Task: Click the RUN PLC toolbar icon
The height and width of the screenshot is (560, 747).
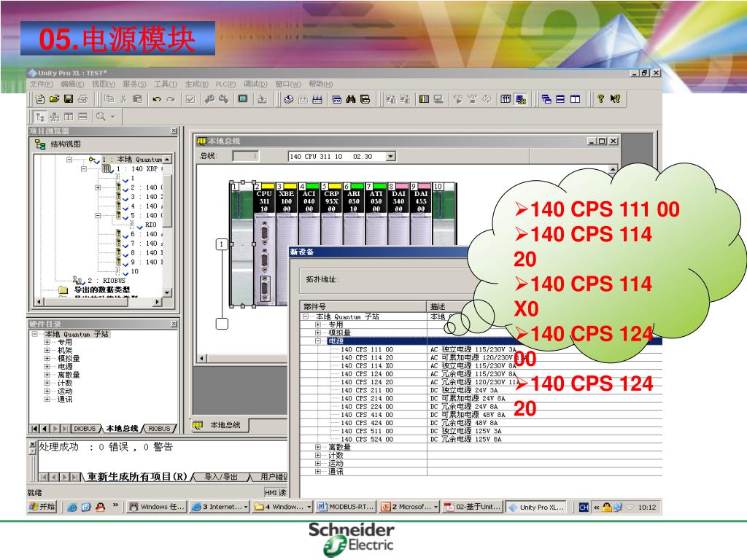Action: tap(458, 99)
